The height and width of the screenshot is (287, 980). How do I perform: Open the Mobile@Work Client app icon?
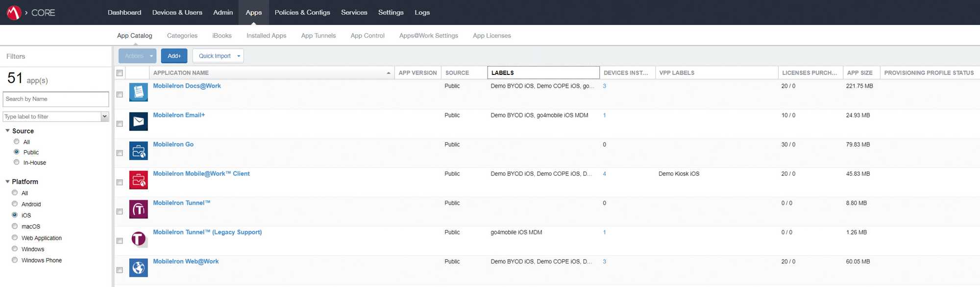[139, 180]
